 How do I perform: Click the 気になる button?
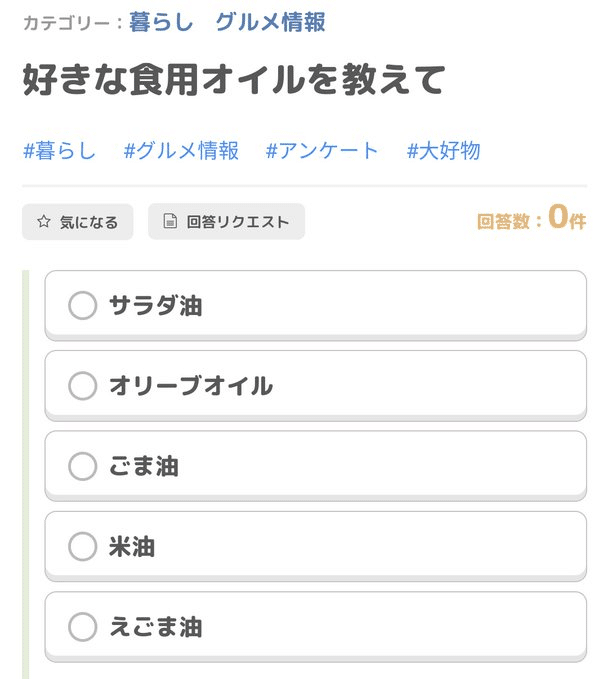tap(78, 222)
